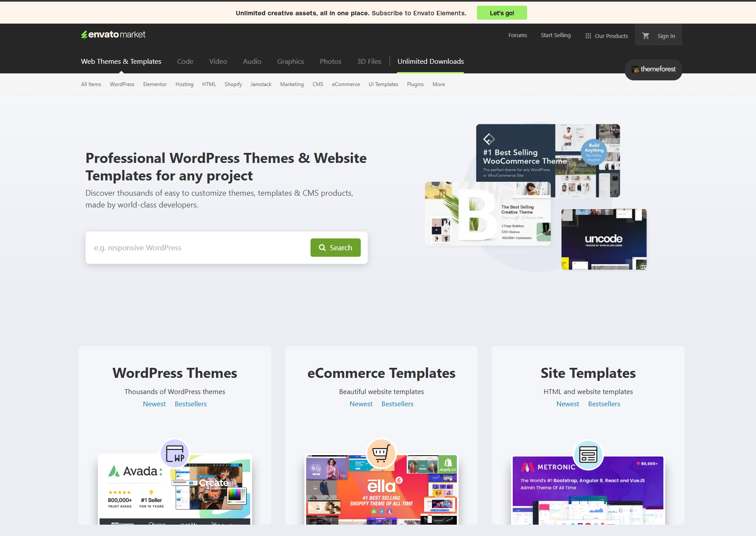Open the CMS submenu item
756x536 pixels.
click(x=318, y=84)
